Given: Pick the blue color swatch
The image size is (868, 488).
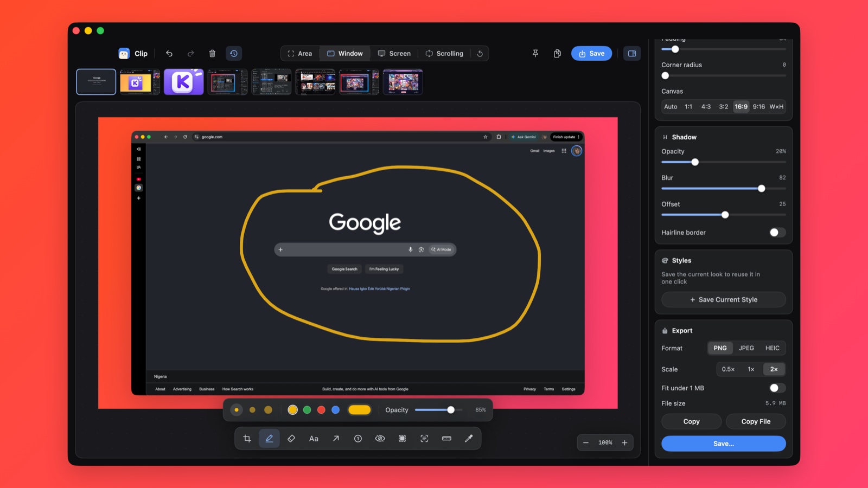Looking at the screenshot, I should [335, 410].
